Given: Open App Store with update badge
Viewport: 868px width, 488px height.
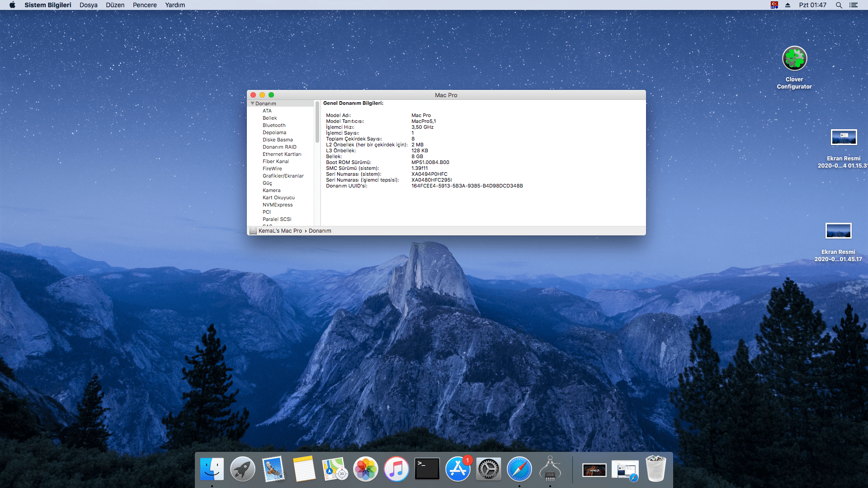Looking at the screenshot, I should tap(458, 469).
